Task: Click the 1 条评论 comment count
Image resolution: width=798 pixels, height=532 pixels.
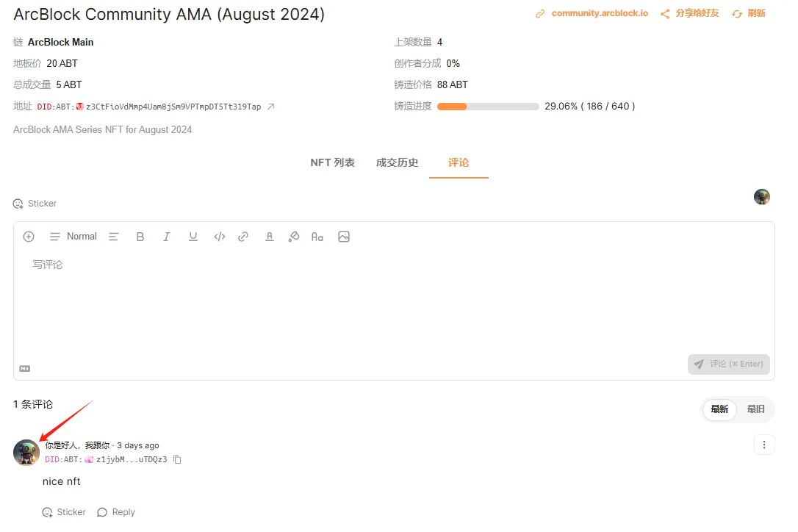Action: 33,404
